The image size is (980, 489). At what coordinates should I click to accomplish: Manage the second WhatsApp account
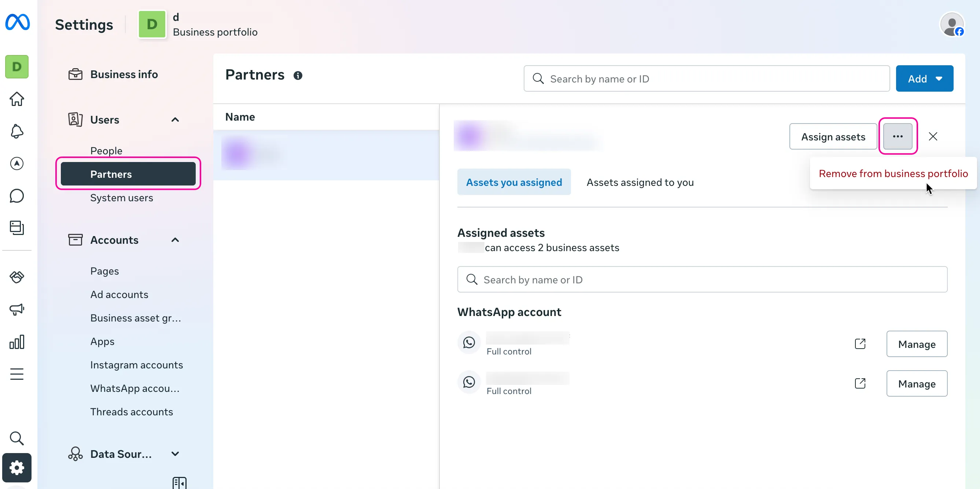(917, 383)
